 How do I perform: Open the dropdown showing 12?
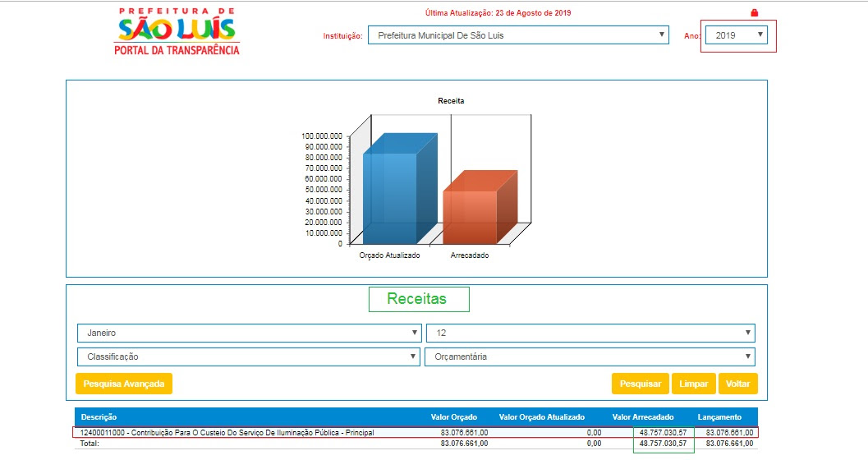click(x=590, y=333)
